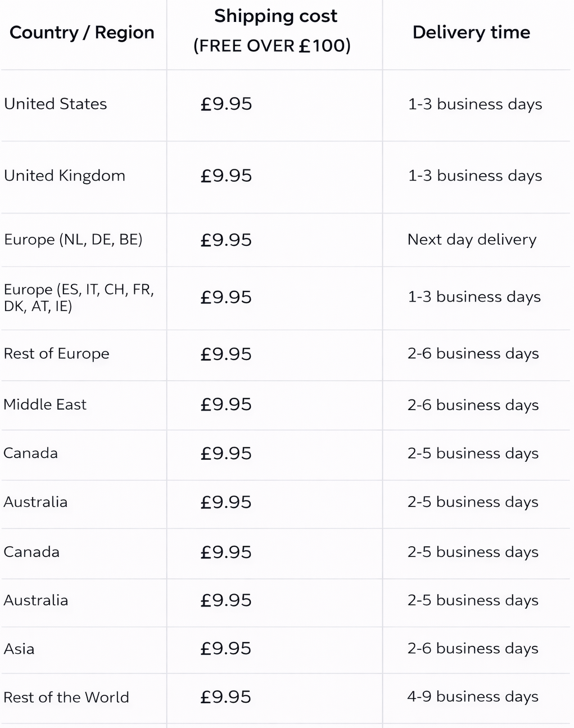Viewport: 574px width, 728px height.
Task: Click the £9.95 price for United Kingdom
Action: pyautogui.click(x=227, y=176)
